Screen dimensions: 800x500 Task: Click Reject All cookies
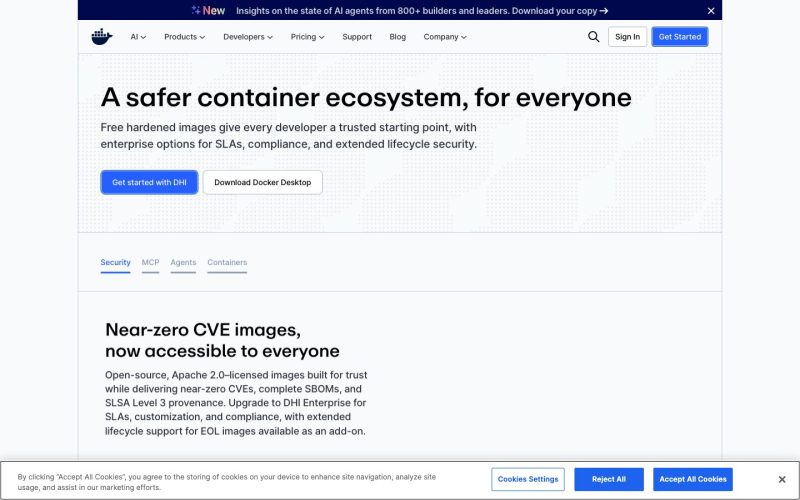[x=609, y=480]
